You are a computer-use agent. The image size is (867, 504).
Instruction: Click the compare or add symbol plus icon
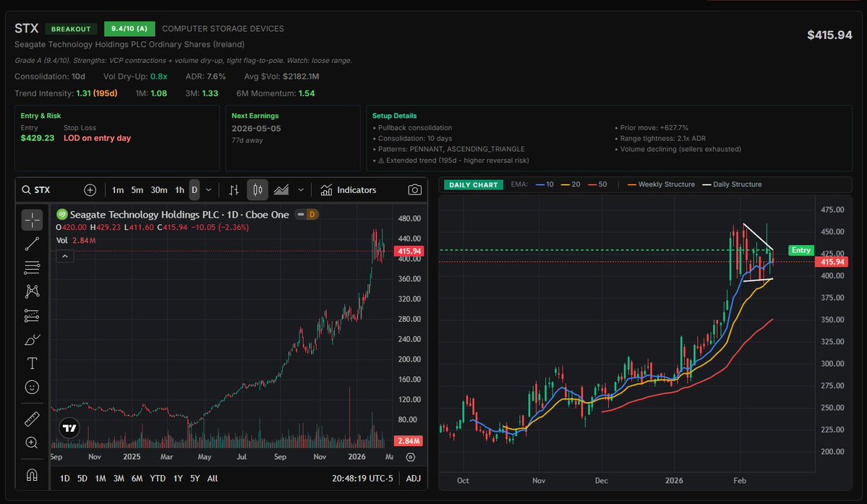(x=90, y=190)
